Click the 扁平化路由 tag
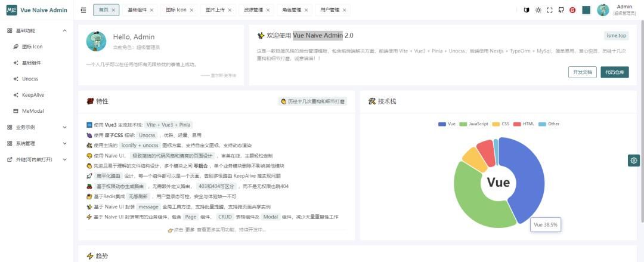The height and width of the screenshot is (262, 644). pos(109,175)
